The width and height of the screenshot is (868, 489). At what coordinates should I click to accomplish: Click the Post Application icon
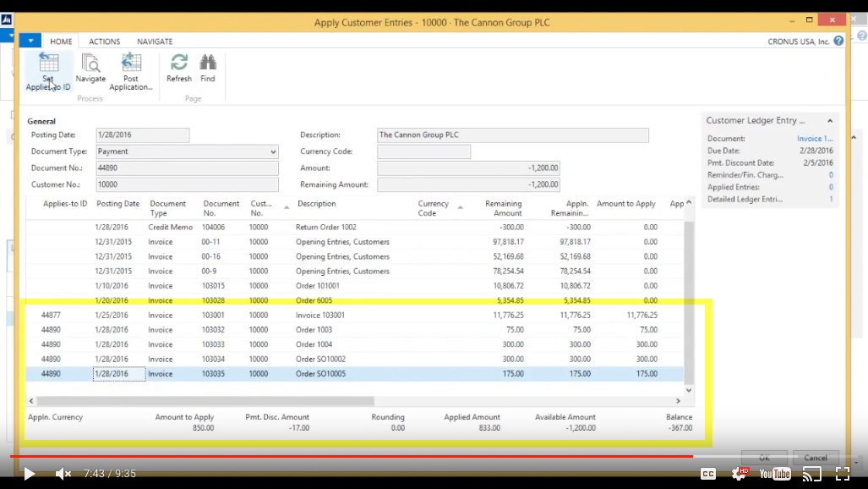click(131, 63)
